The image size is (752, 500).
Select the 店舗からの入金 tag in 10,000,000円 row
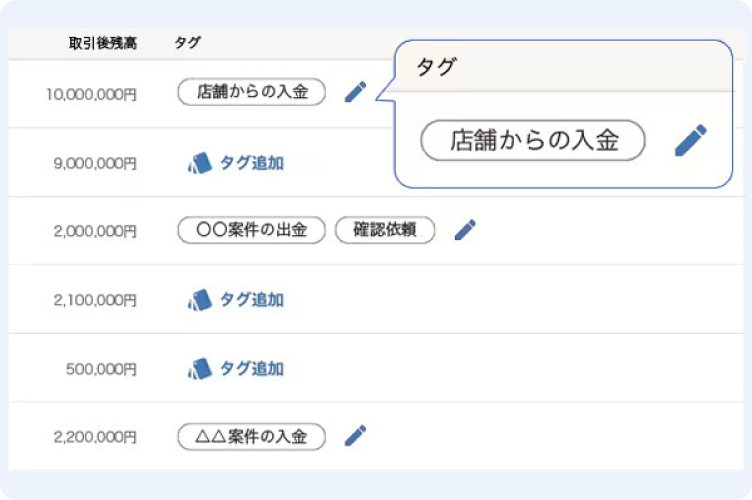(x=252, y=92)
